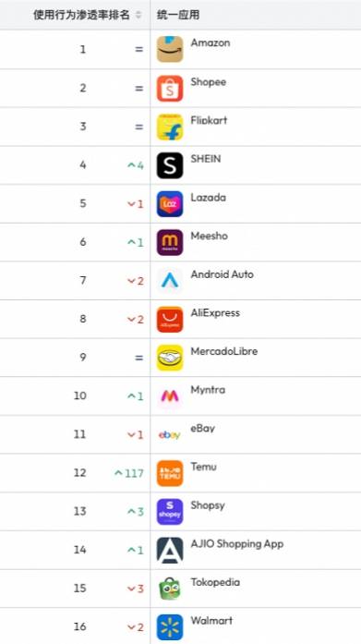Click the Tokopedia owl icon
361x644 pixels.
tap(170, 589)
